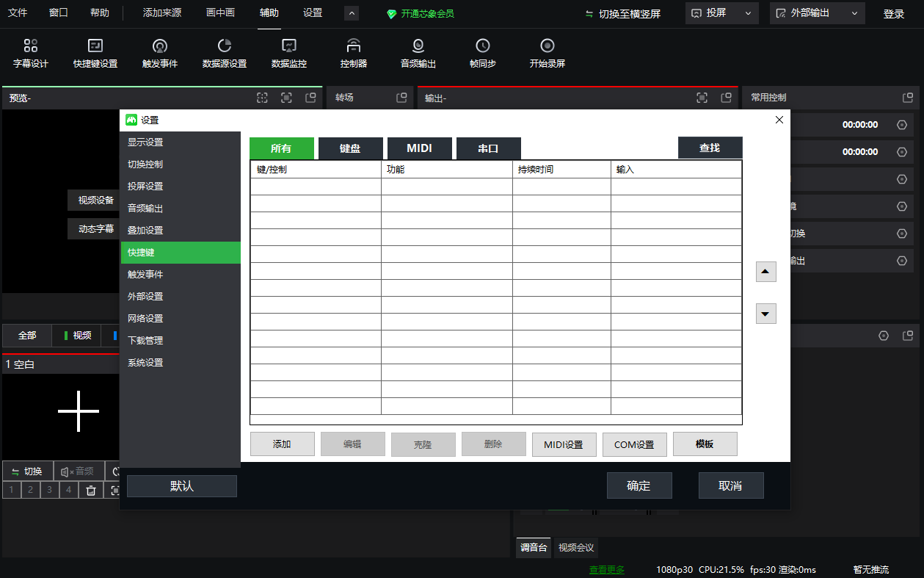Select 叠加设置 in settings sidebar
This screenshot has width=924, height=578.
[181, 231]
